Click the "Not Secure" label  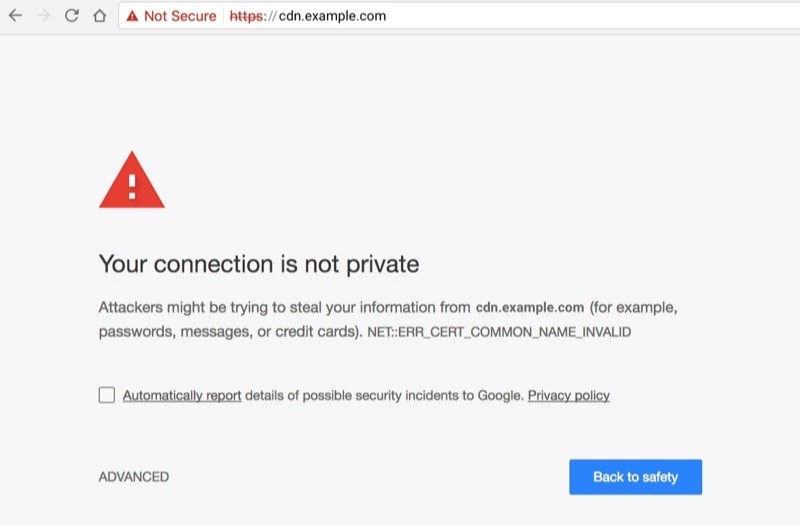coord(180,16)
